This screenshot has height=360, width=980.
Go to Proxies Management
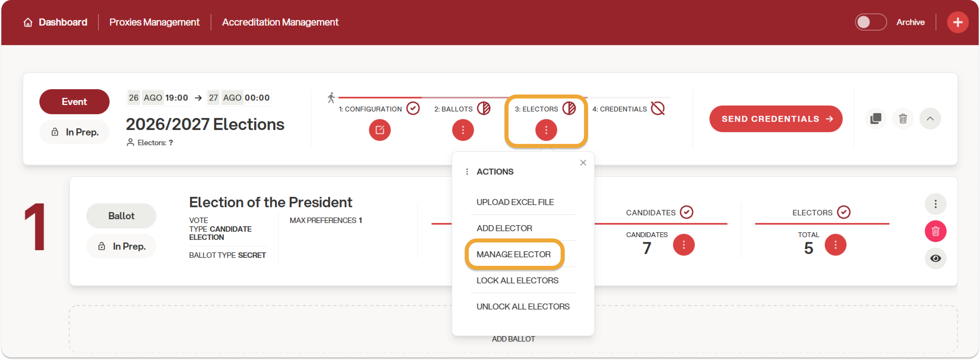click(154, 22)
